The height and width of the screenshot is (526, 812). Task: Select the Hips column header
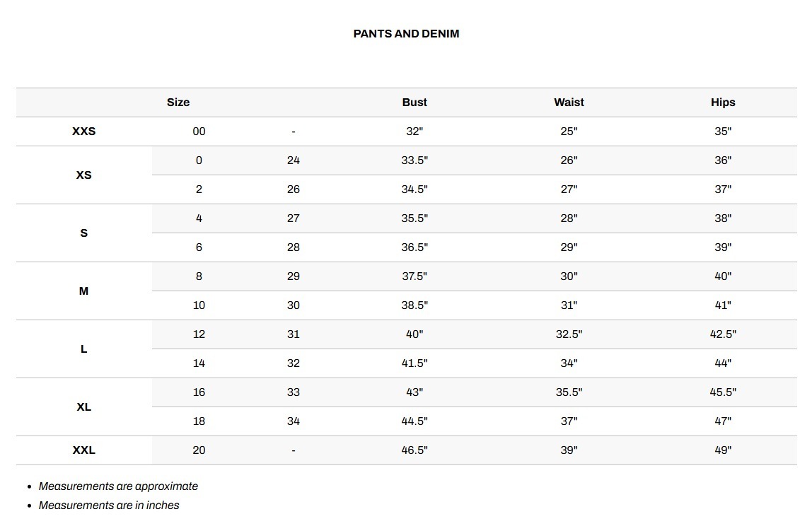point(723,102)
